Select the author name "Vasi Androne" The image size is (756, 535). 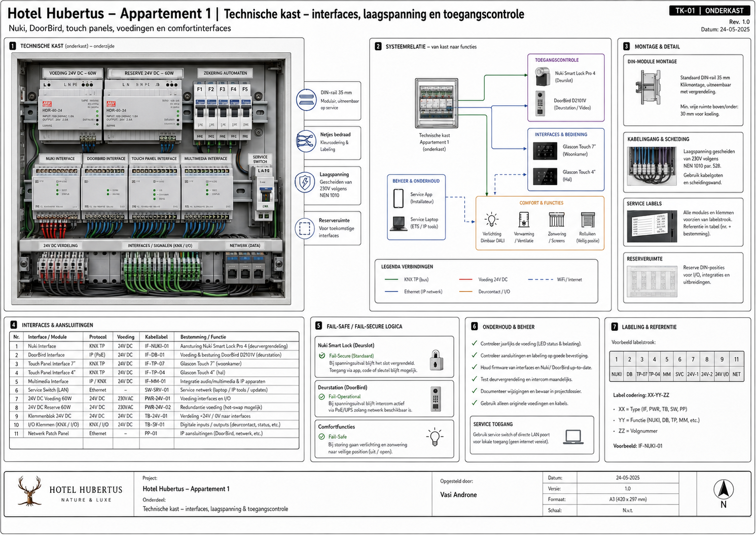(x=458, y=495)
